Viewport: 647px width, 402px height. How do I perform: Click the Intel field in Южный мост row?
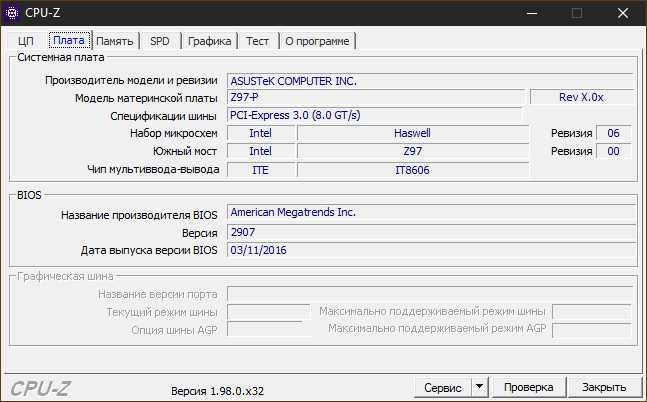261,151
